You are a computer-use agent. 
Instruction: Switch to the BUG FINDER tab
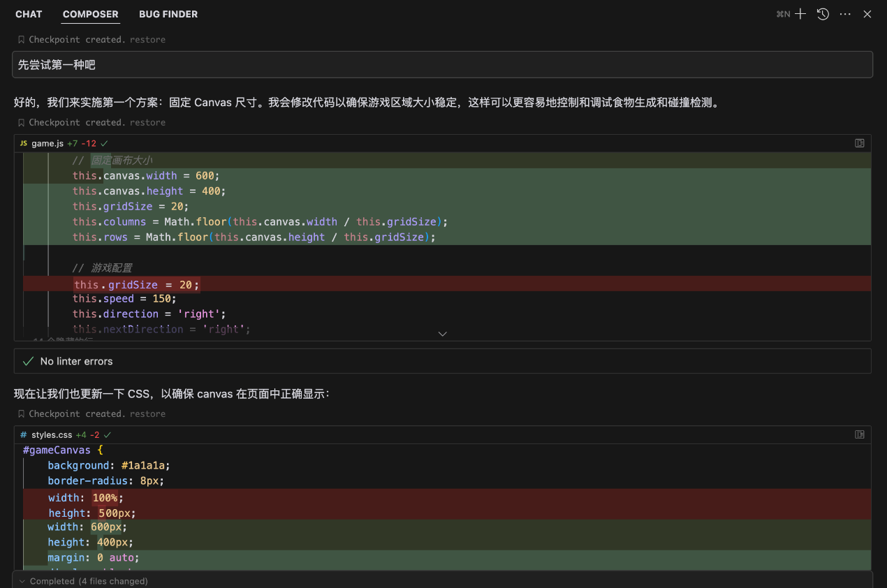coord(168,14)
